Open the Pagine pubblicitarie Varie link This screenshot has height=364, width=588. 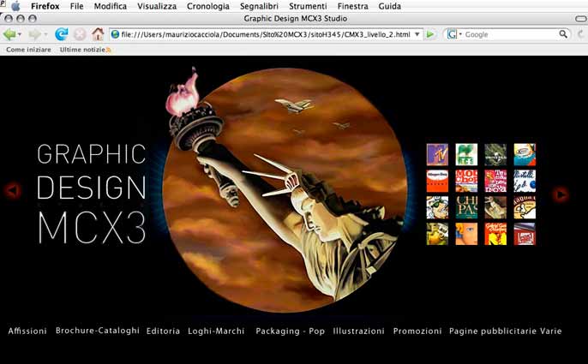pyautogui.click(x=506, y=331)
